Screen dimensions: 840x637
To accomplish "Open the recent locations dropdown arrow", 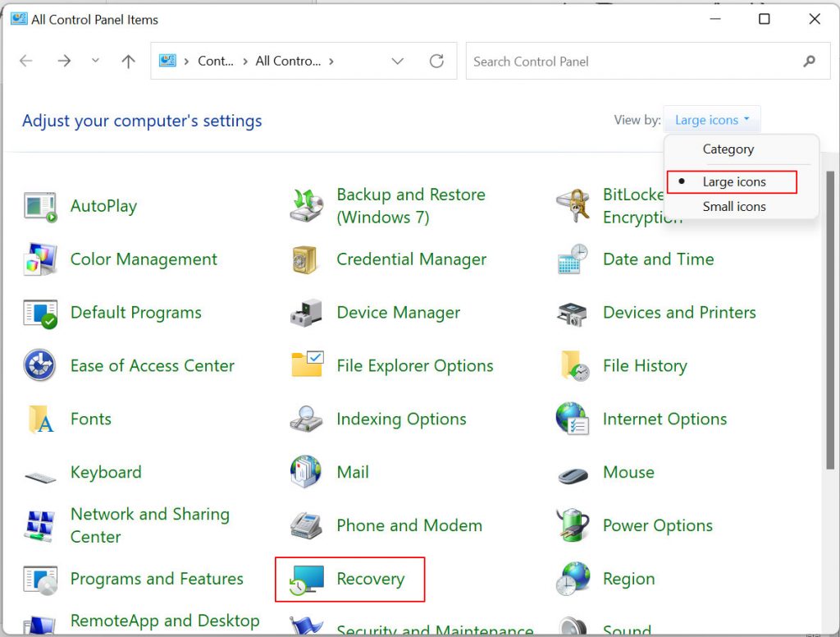I will tap(95, 61).
